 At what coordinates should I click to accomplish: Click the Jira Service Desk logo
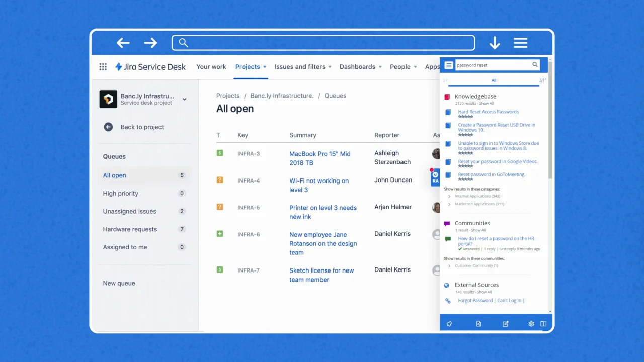150,67
